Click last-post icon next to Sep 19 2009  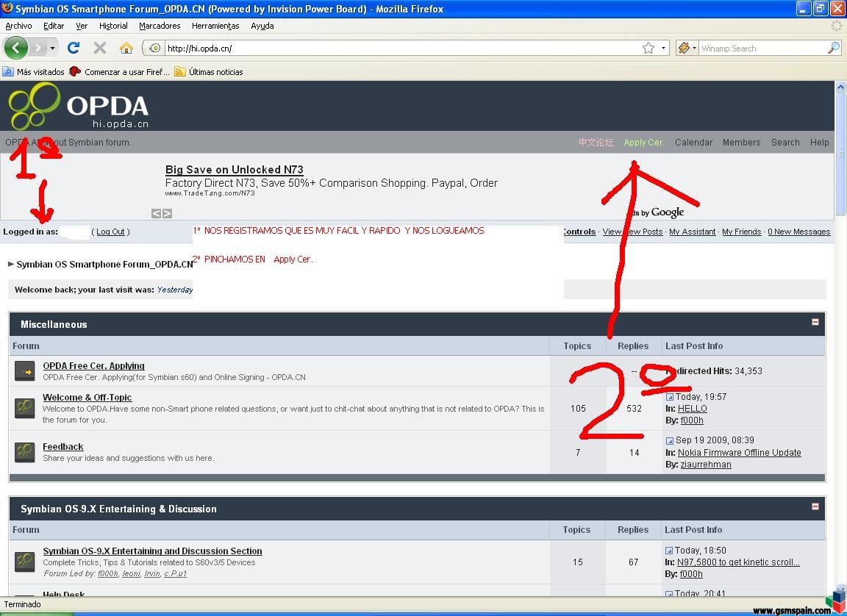(670, 440)
